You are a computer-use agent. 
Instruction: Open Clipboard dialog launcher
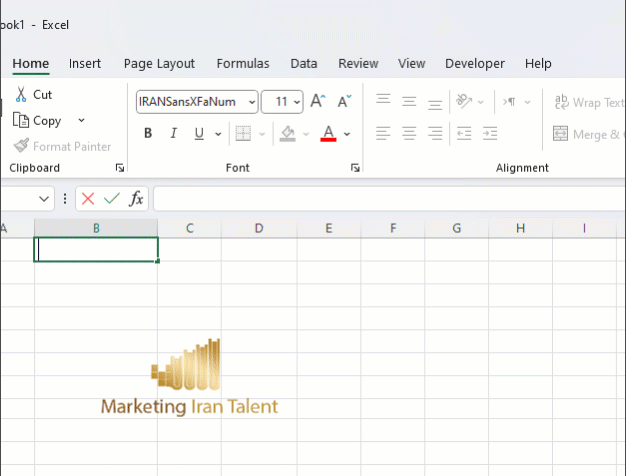119,168
